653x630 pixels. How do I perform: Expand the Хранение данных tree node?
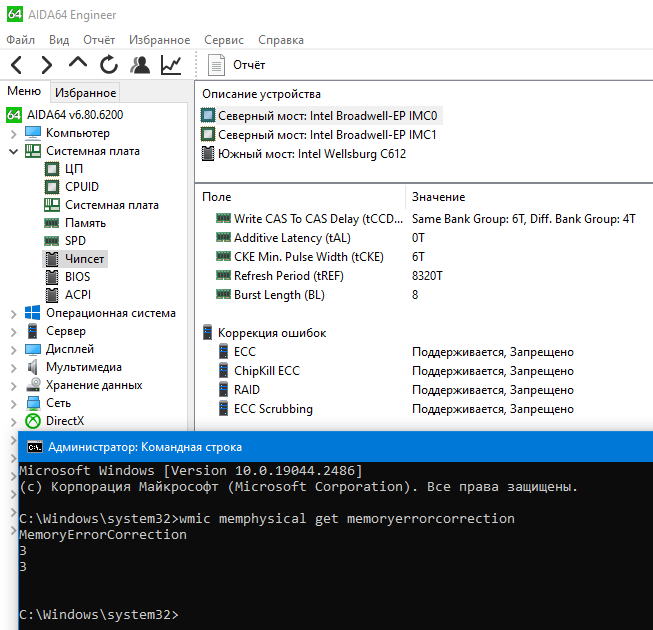point(13,386)
